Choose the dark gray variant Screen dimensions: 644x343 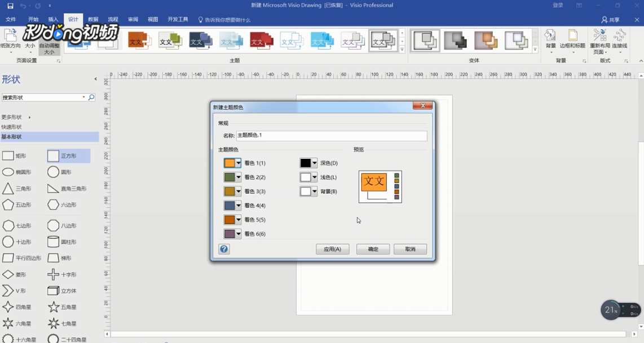point(456,41)
